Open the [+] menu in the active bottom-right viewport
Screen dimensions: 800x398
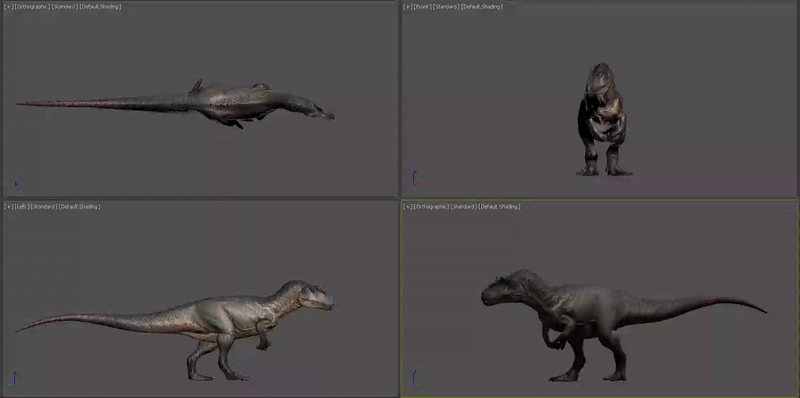(x=408, y=207)
